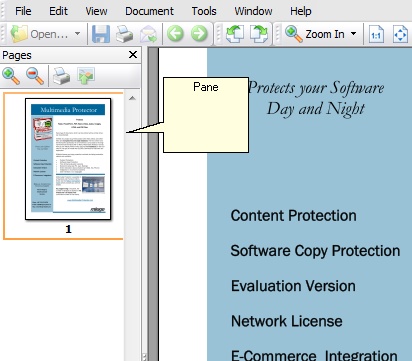This screenshot has height=361, width=412.
Task: Click the Send by email envelope icon
Action: (148, 34)
